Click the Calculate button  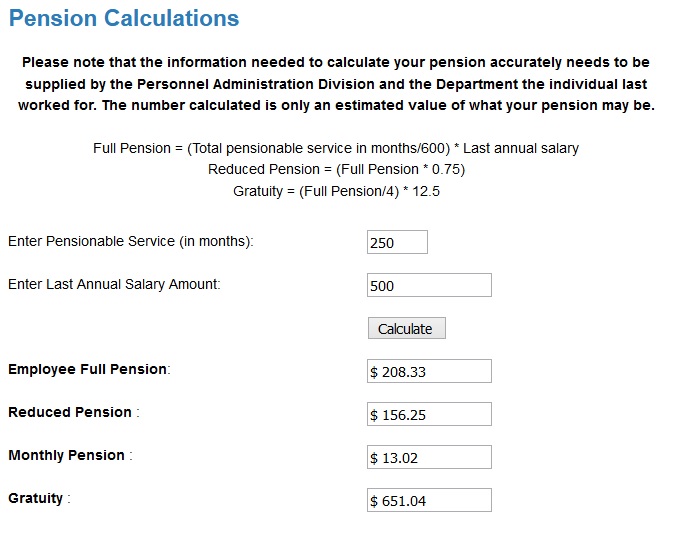[406, 328]
